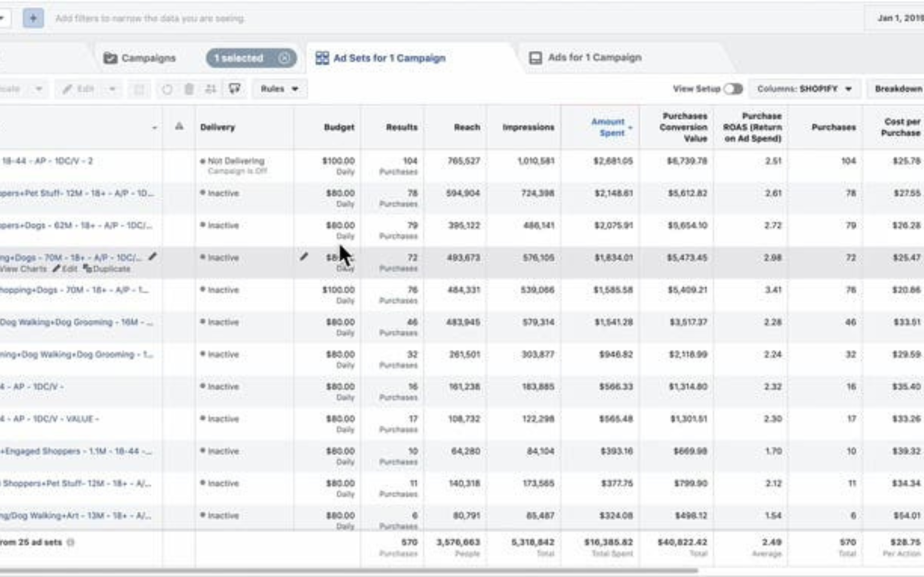Click the warning triangle column header
Viewport: 924px width, 577px height.
(179, 126)
